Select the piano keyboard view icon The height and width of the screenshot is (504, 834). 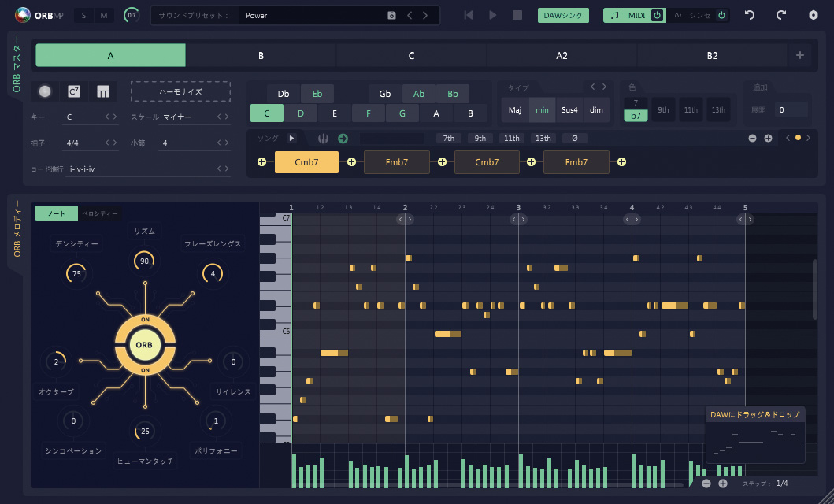[x=103, y=91]
